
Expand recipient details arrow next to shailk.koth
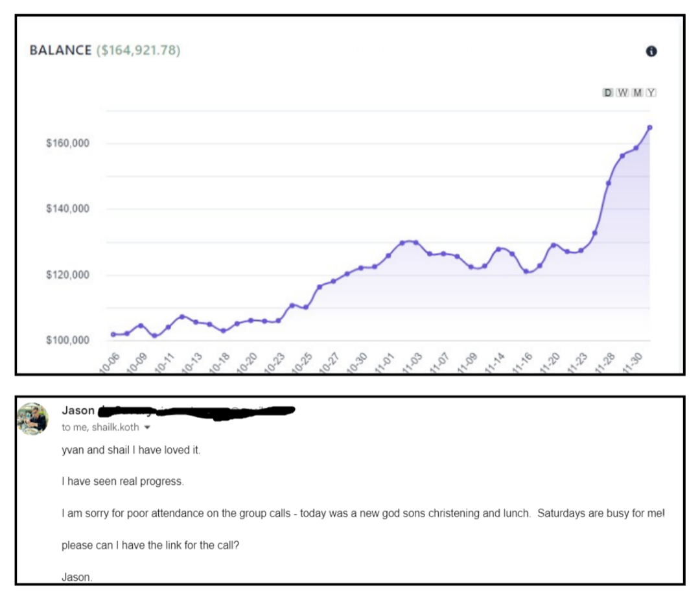[148, 428]
